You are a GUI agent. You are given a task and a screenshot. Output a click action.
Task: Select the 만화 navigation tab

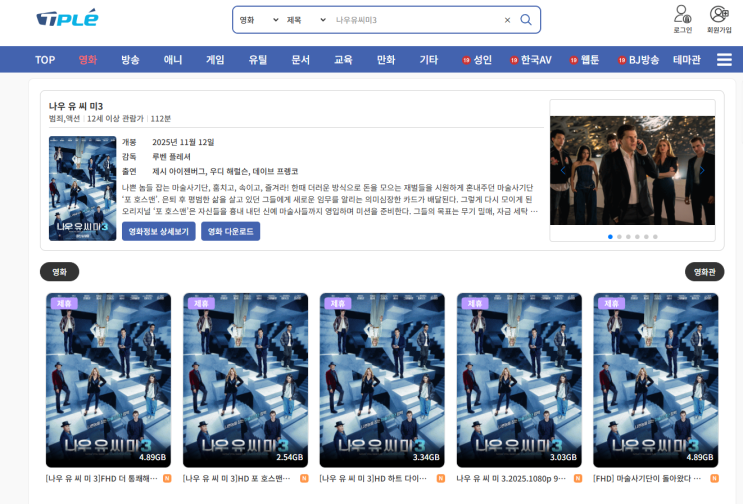(386, 60)
